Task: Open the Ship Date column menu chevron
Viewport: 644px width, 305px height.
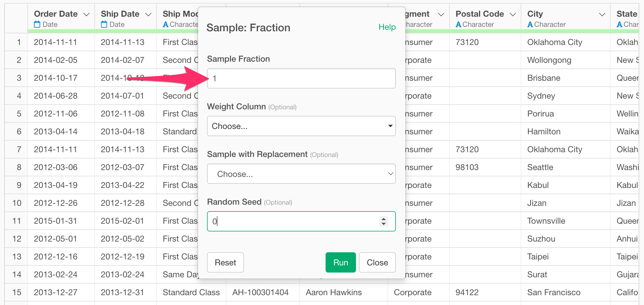Action: pyautogui.click(x=148, y=14)
